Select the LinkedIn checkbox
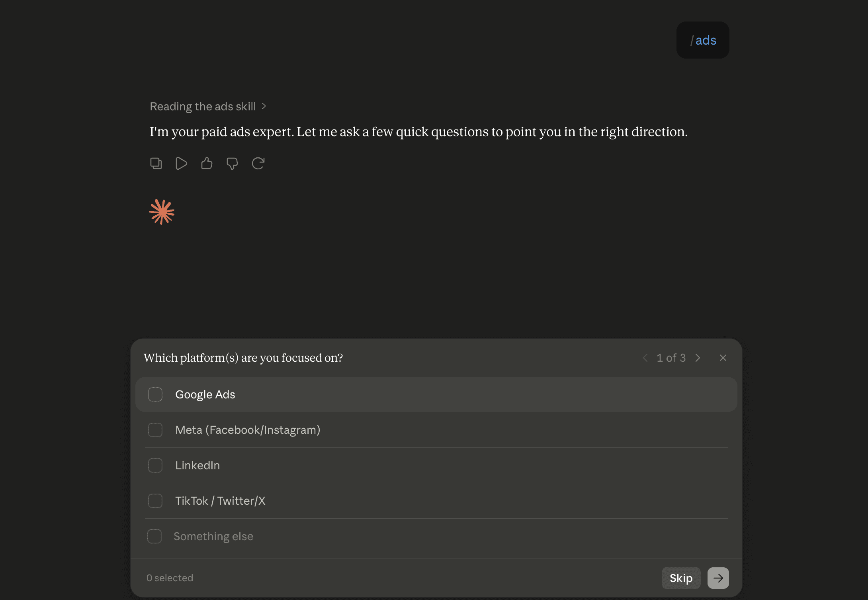This screenshot has height=600, width=868. click(x=155, y=465)
